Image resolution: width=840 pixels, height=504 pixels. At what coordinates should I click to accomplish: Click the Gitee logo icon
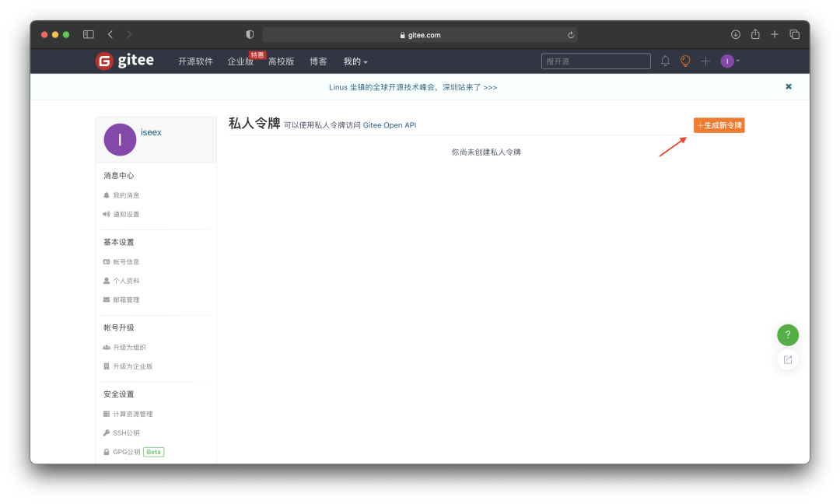pyautogui.click(x=105, y=61)
